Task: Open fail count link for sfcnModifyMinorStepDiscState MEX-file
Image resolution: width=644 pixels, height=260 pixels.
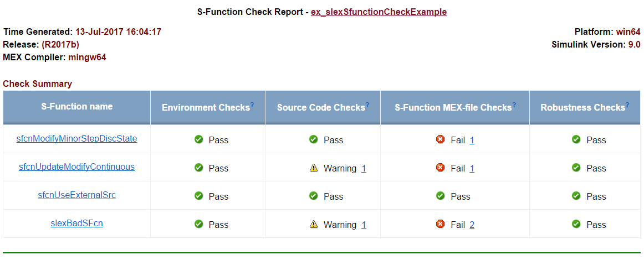Action: [472, 141]
